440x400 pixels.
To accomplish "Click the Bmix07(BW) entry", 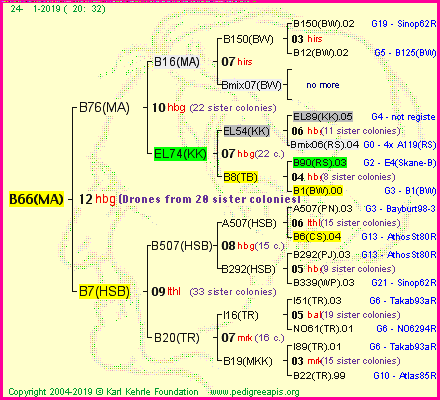I will coord(252,85).
